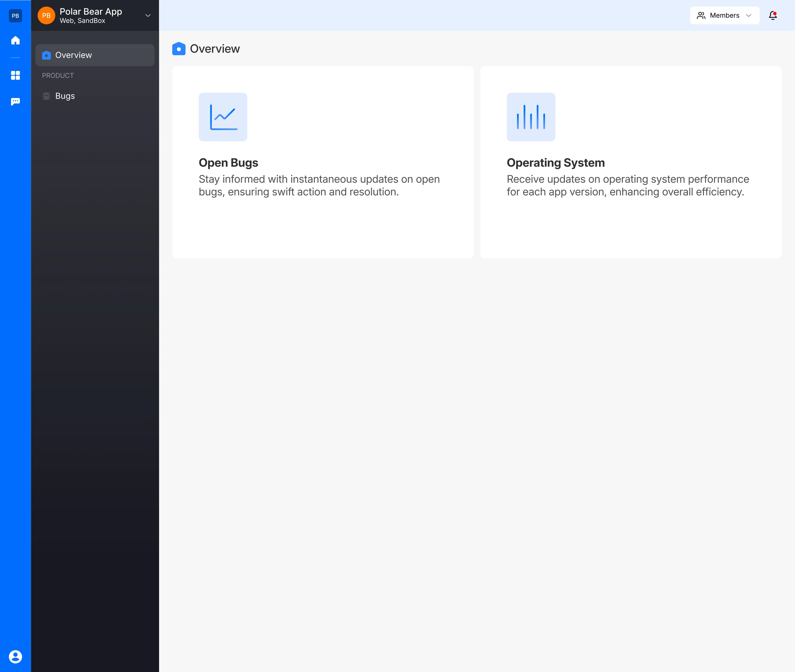Click the Polar Bear App name
This screenshot has height=672, width=795.
(x=91, y=11)
